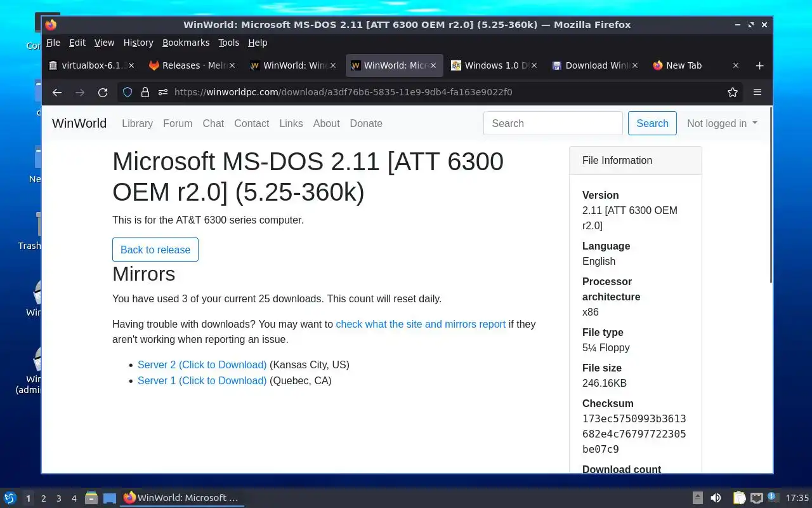Open notifications tray icon with badge
This screenshot has height=508, width=812.
tap(773, 497)
